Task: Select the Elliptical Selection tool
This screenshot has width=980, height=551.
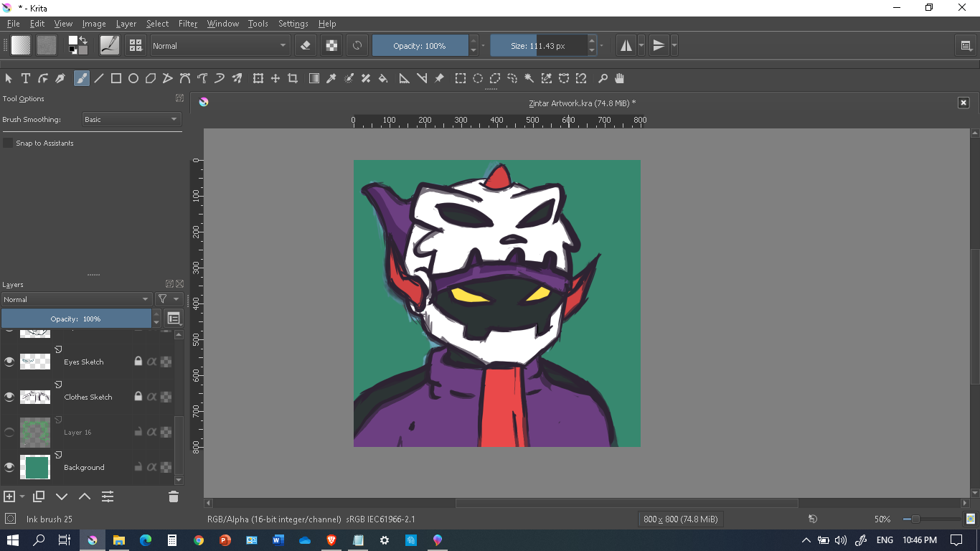Action: 478,78
